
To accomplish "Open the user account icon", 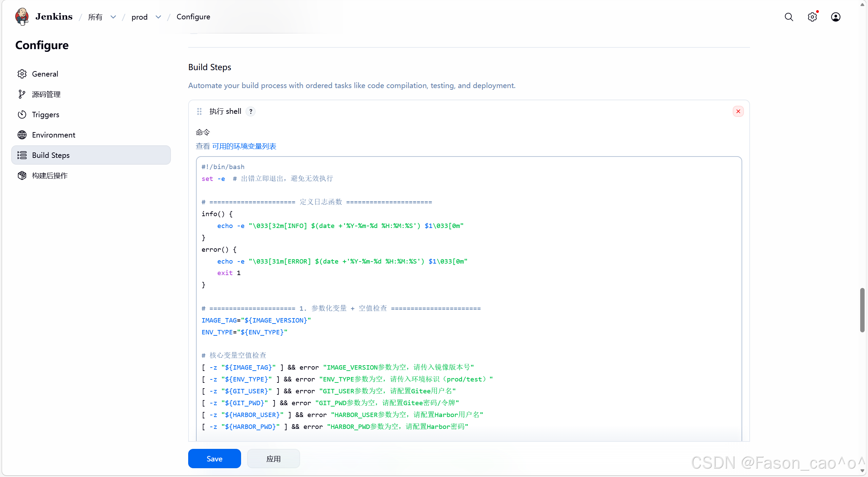I will coord(835,17).
